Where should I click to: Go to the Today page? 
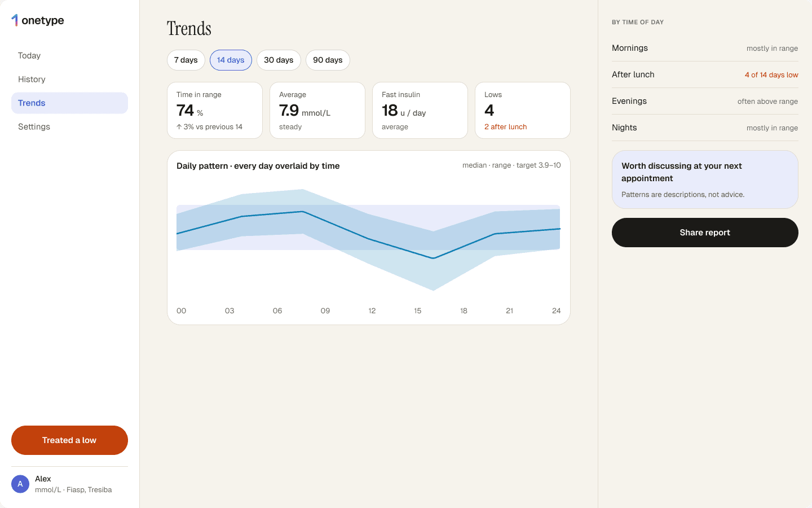pos(69,55)
